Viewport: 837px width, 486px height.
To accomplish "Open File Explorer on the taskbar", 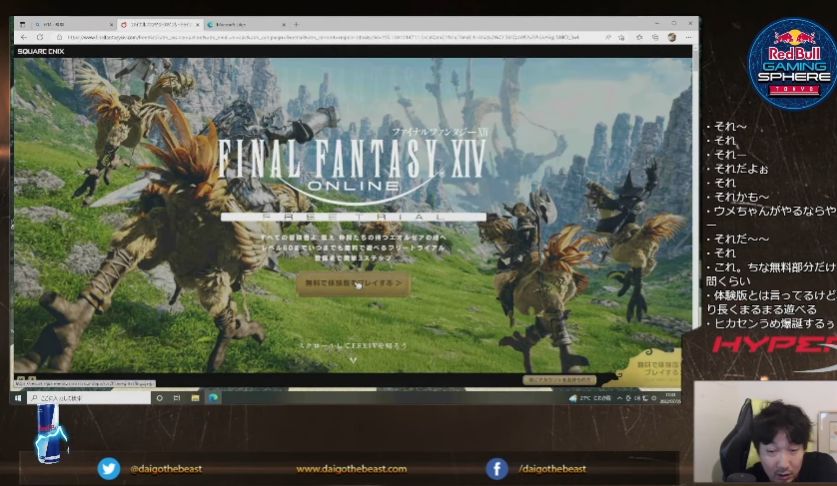I will tap(195, 398).
